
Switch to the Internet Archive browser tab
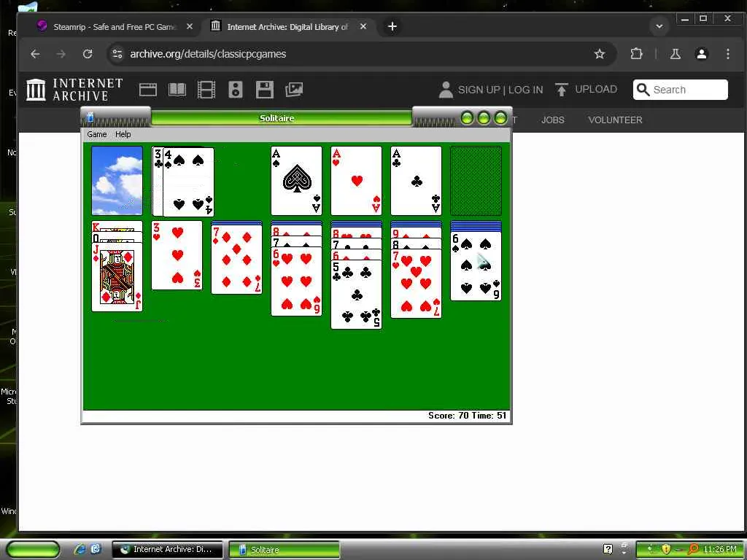point(287,27)
